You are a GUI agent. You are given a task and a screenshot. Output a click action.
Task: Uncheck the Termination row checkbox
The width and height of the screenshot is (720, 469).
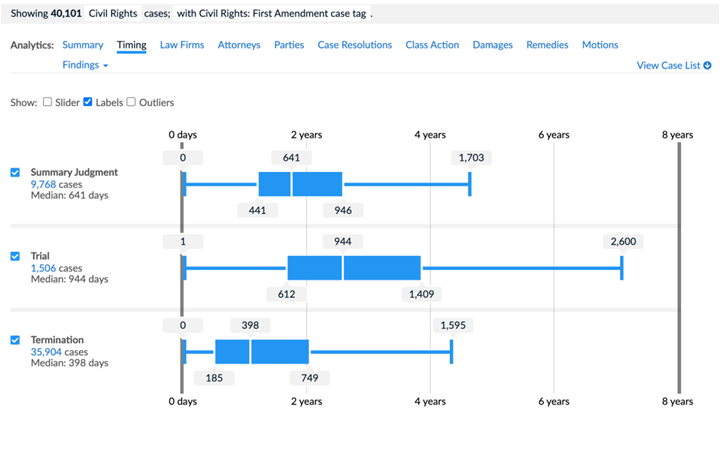[15, 340]
